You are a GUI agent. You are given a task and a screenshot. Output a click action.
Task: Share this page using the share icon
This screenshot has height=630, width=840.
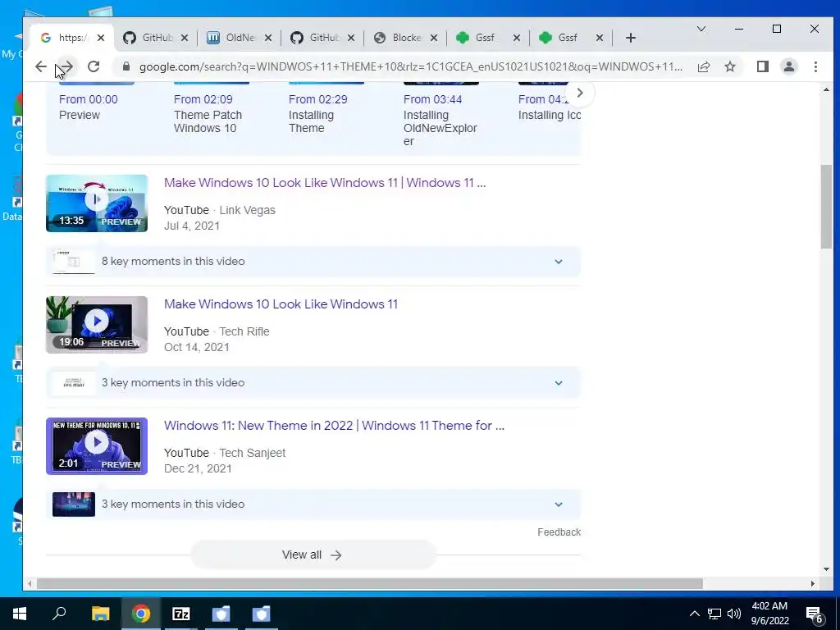coord(704,66)
